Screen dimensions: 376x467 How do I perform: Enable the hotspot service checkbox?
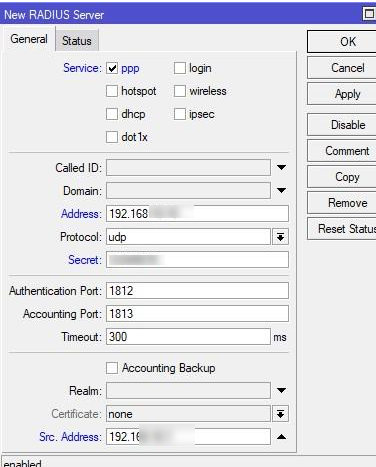coord(112,91)
